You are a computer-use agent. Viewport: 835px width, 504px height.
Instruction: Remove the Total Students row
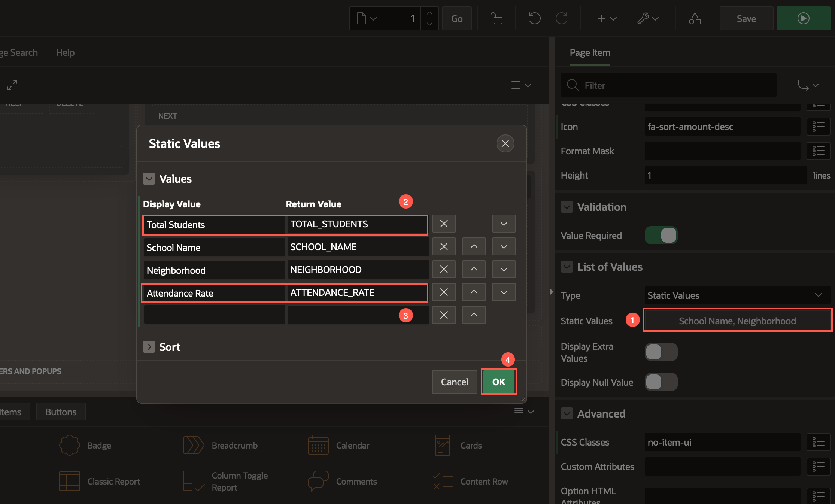tap(444, 224)
